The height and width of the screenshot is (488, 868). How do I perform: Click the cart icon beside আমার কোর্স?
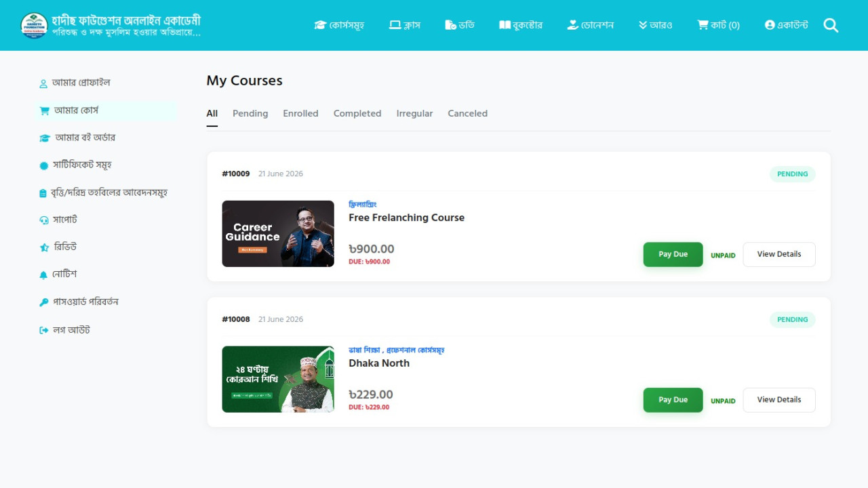coord(44,110)
